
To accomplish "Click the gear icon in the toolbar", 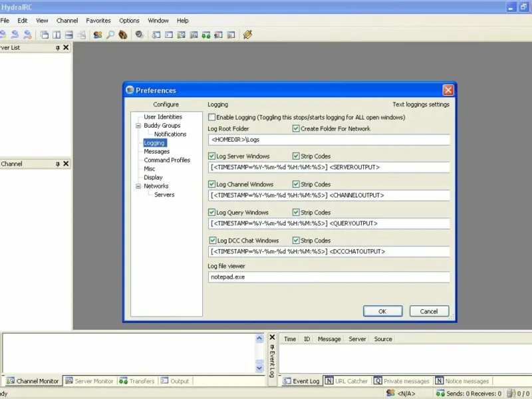I will [140, 35].
